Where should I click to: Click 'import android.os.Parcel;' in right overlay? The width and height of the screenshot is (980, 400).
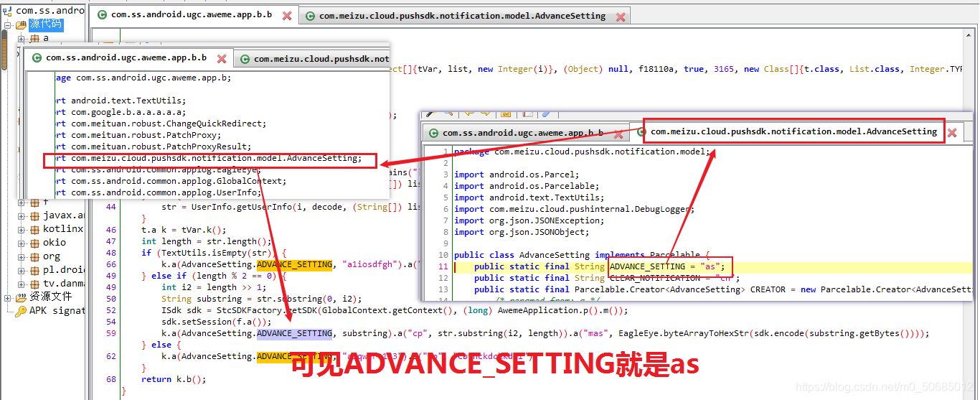pos(517,175)
